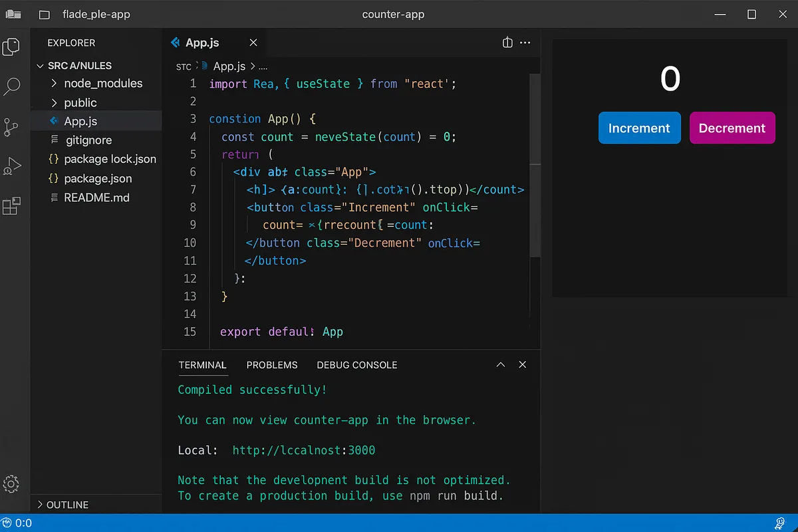798x532 pixels.
Task: Click the flade_ple-app title text
Action: [96, 14]
